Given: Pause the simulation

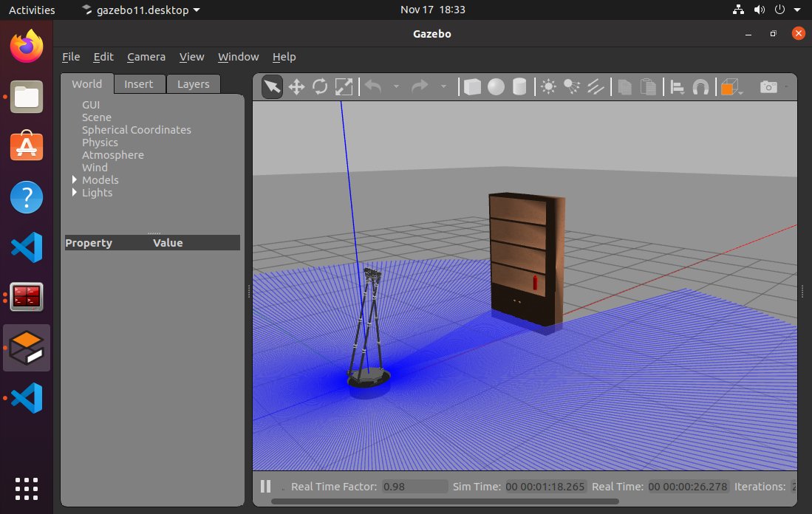Looking at the screenshot, I should pyautogui.click(x=265, y=487).
